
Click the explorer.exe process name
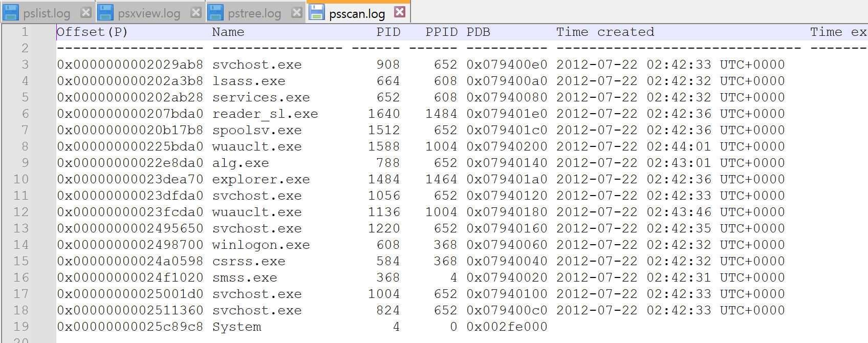(x=261, y=179)
